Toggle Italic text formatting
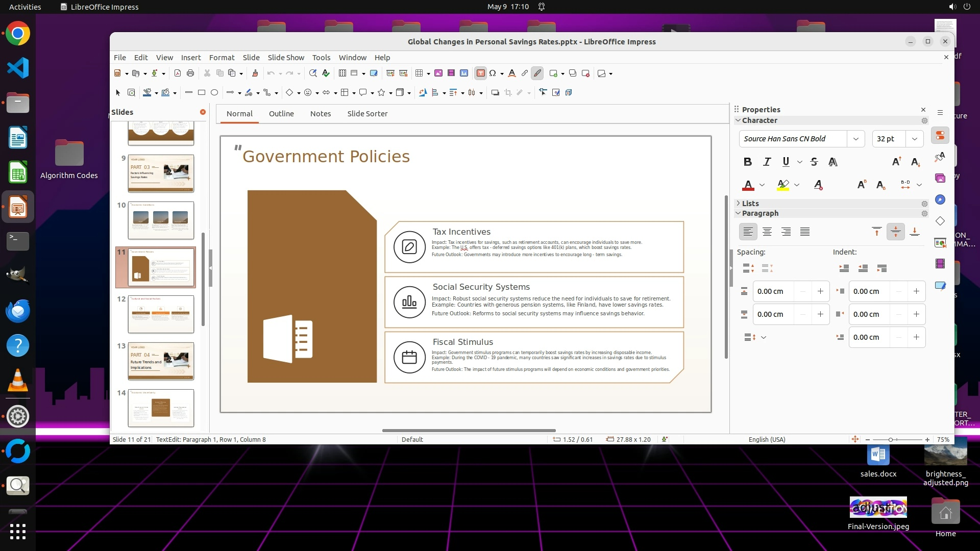 [767, 162]
